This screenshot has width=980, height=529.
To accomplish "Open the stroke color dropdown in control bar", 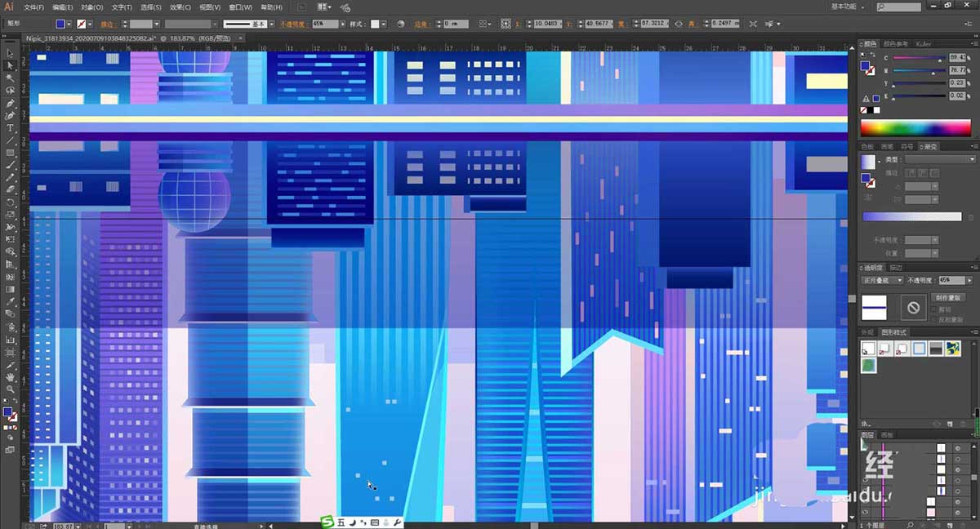I will 90,24.
